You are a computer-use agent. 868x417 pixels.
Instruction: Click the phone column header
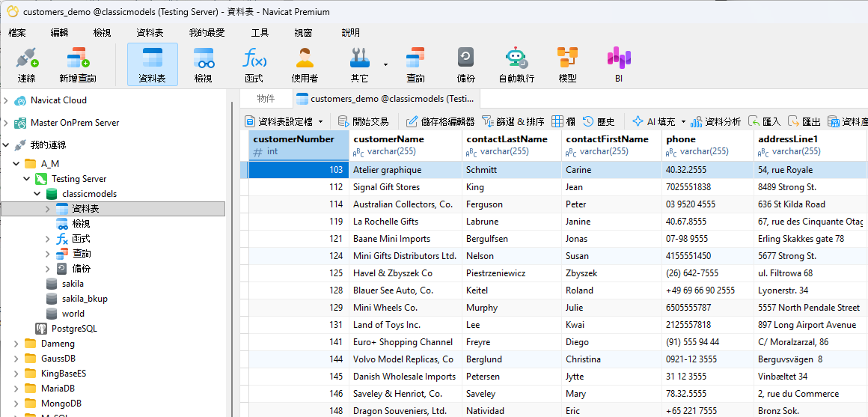(x=707, y=145)
